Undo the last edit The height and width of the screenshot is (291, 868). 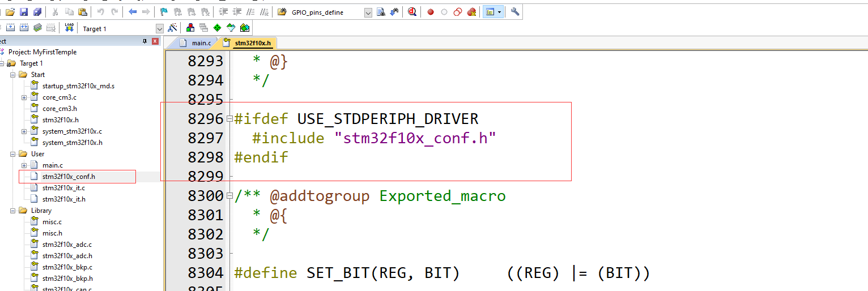point(101,12)
